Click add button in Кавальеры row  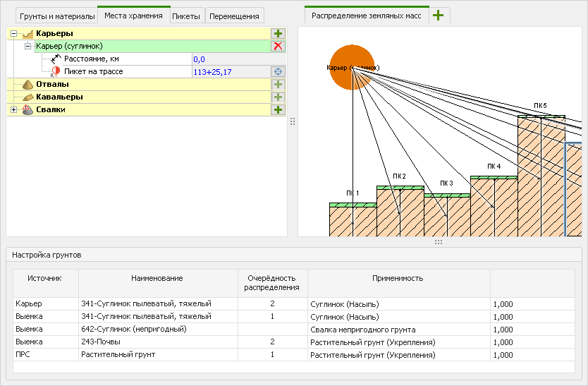pos(278,97)
